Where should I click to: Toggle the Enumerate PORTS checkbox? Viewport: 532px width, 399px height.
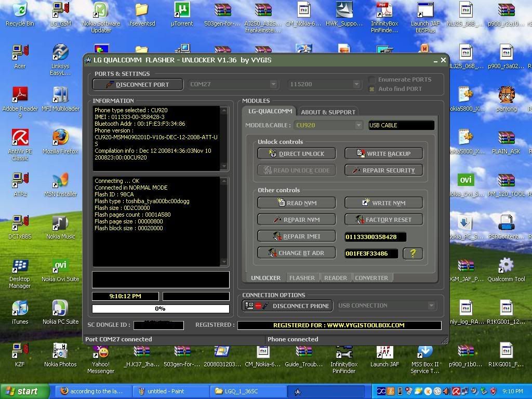pos(372,79)
